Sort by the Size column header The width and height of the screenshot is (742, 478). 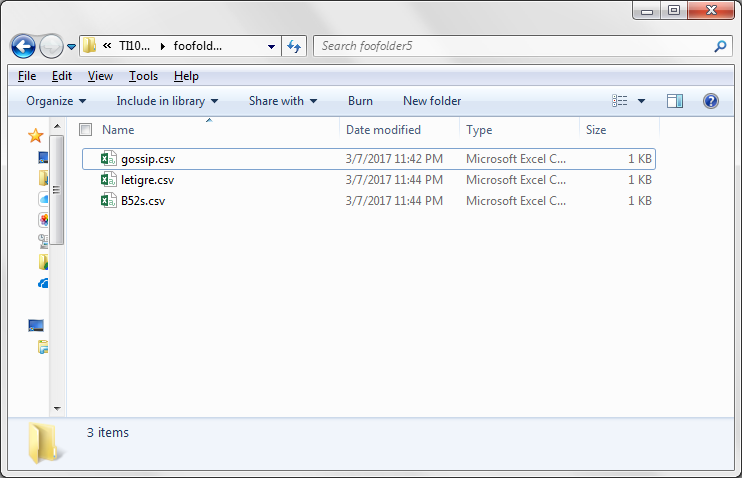click(596, 130)
